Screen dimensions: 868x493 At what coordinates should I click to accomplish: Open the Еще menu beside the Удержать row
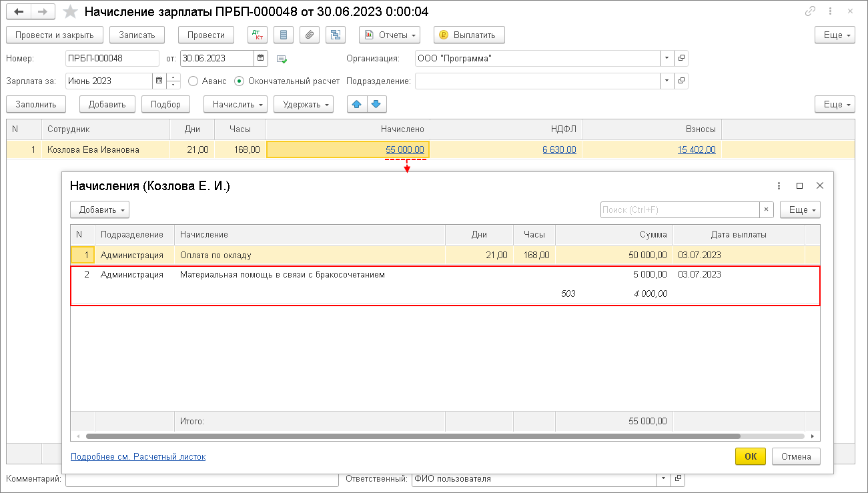[835, 104]
